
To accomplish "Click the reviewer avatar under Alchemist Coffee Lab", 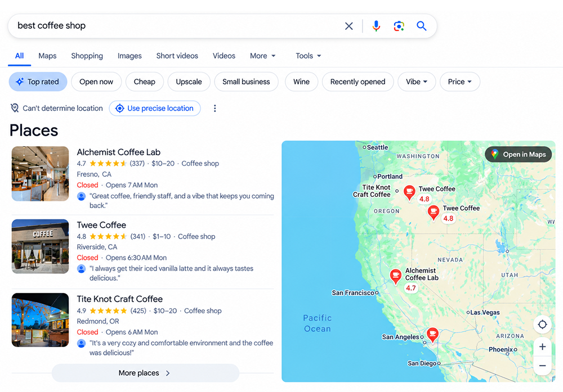I will 82,196.
